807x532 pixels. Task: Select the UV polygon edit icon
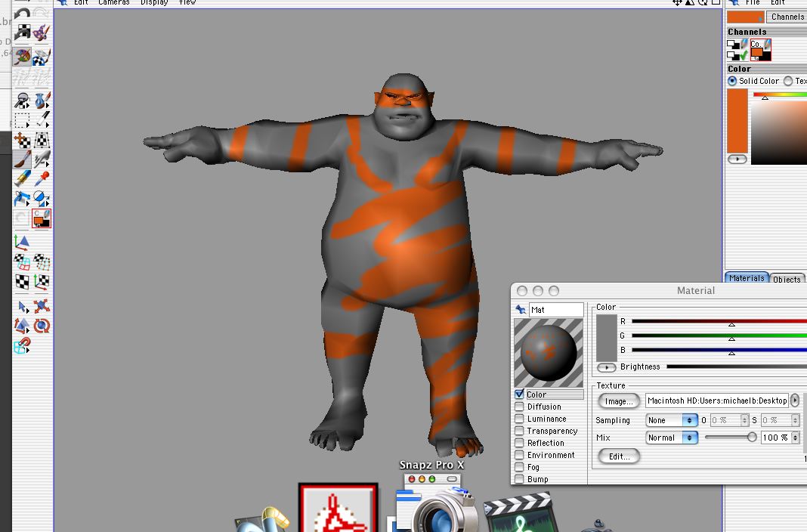pos(22,262)
